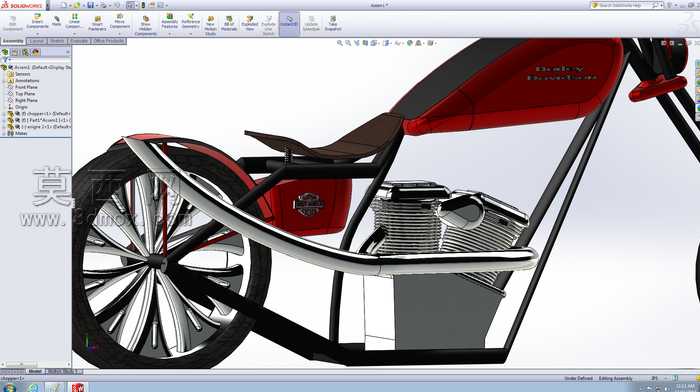Click the Take Snapshot tool

tap(333, 23)
